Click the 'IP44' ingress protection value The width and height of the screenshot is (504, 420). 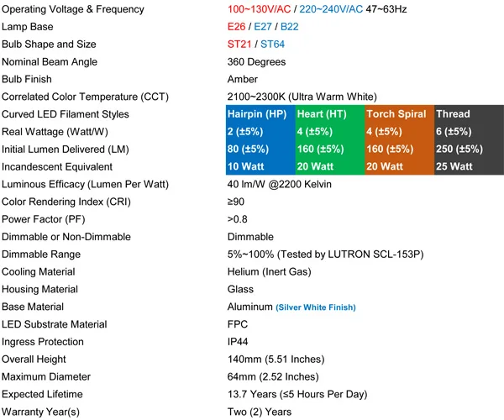[x=238, y=342]
